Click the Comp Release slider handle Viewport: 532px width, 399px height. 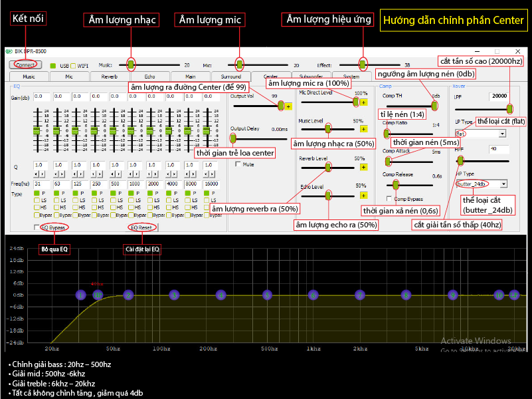396,185
